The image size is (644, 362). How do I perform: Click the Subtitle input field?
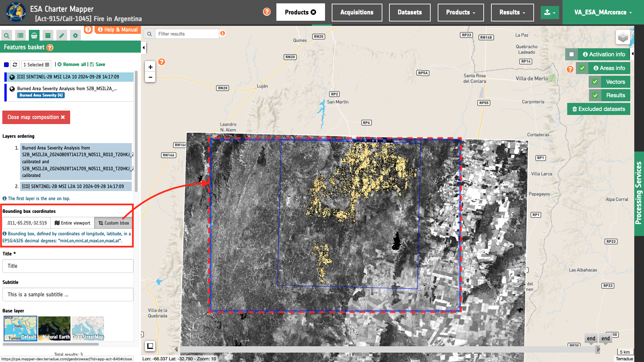pyautogui.click(x=68, y=294)
